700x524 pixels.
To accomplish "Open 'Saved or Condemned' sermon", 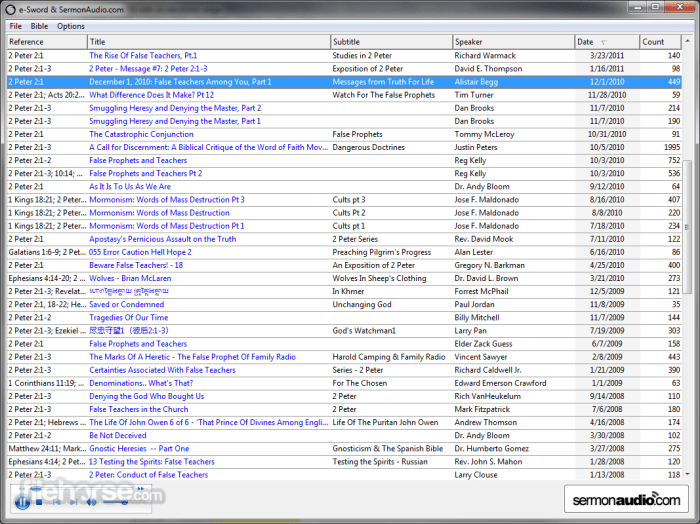I will point(126,304).
